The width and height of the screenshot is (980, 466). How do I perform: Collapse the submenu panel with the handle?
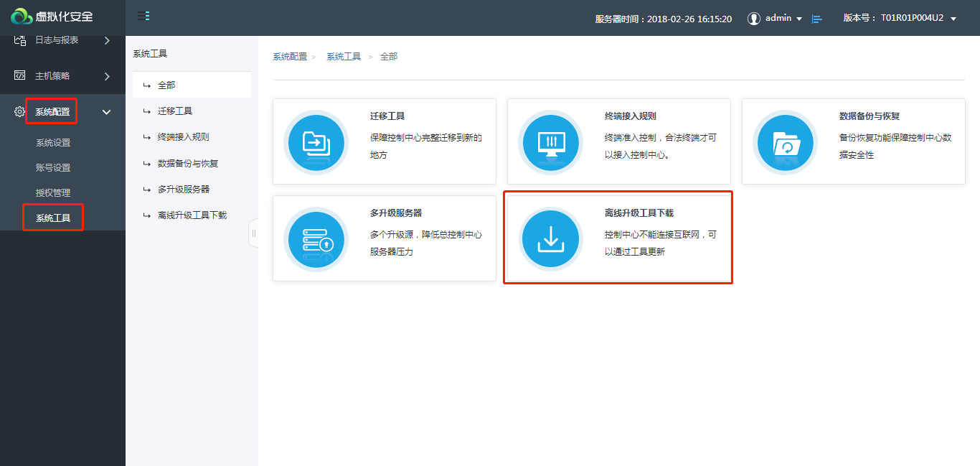(x=253, y=233)
